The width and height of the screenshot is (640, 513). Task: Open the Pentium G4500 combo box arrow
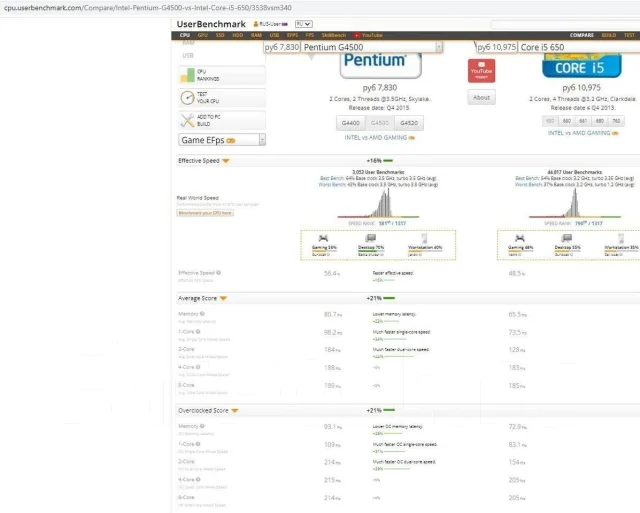coord(439,47)
